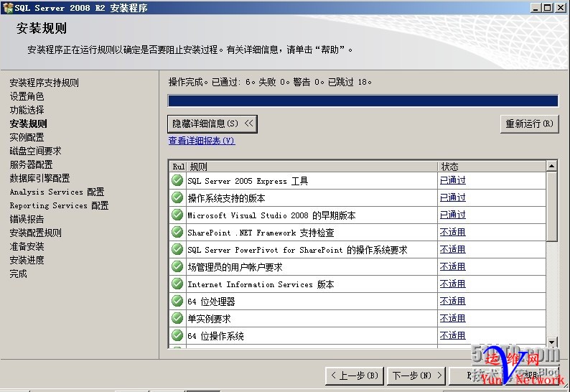Screen dimensions: 570x392
Task: Click the rules list scroll down arrow
Action: click(x=552, y=342)
